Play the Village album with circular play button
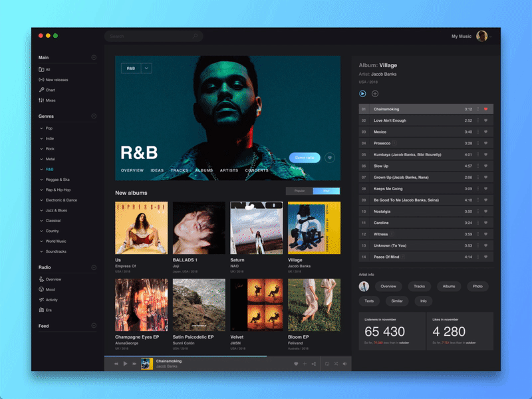 coord(362,93)
